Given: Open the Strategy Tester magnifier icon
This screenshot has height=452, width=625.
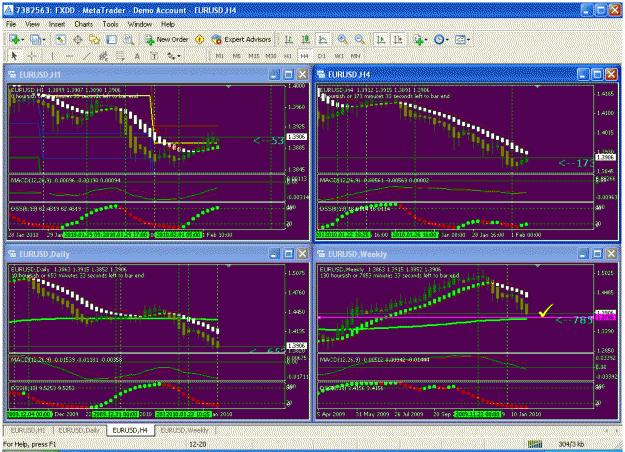Looking at the screenshot, I should pyautogui.click(x=128, y=39).
